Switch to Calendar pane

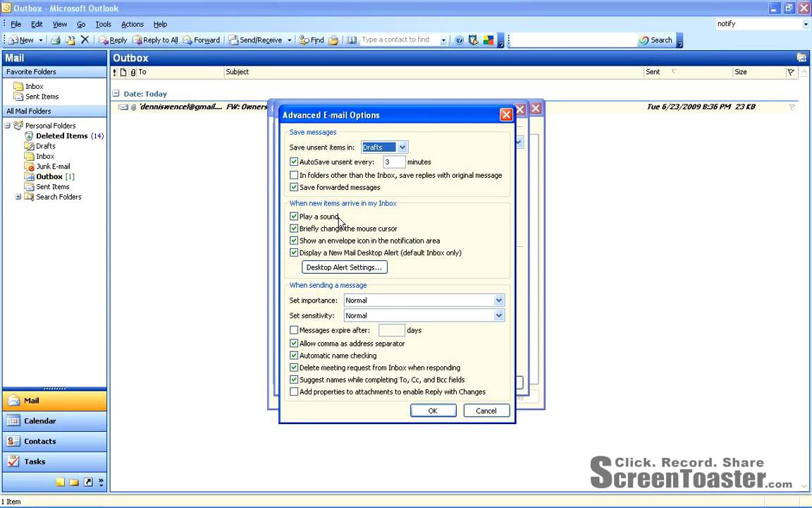coord(54,421)
